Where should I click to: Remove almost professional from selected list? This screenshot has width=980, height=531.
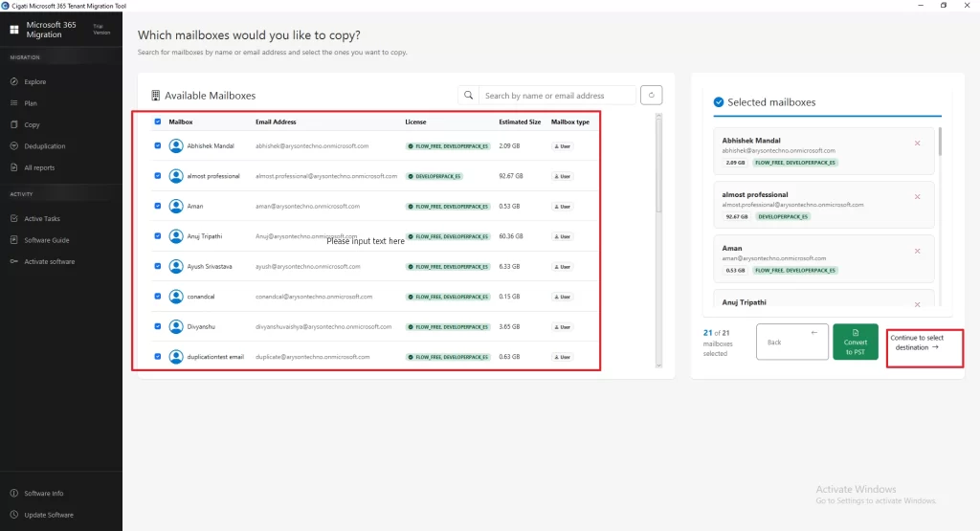pos(918,197)
